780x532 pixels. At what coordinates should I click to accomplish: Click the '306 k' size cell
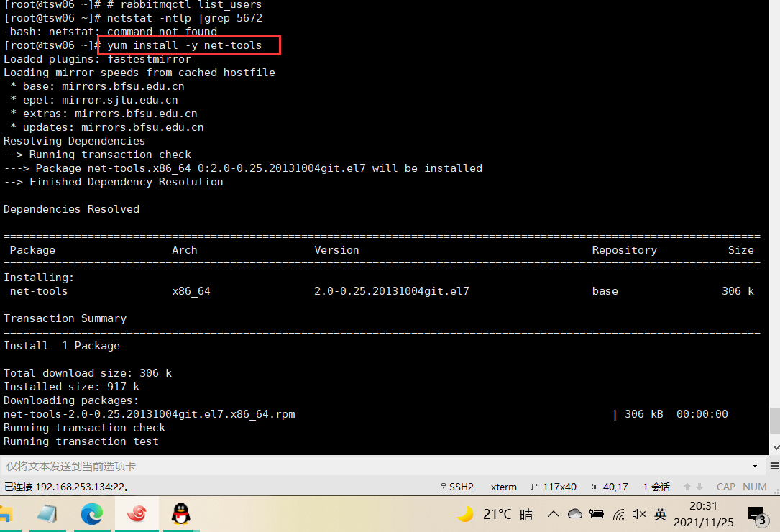pos(738,291)
